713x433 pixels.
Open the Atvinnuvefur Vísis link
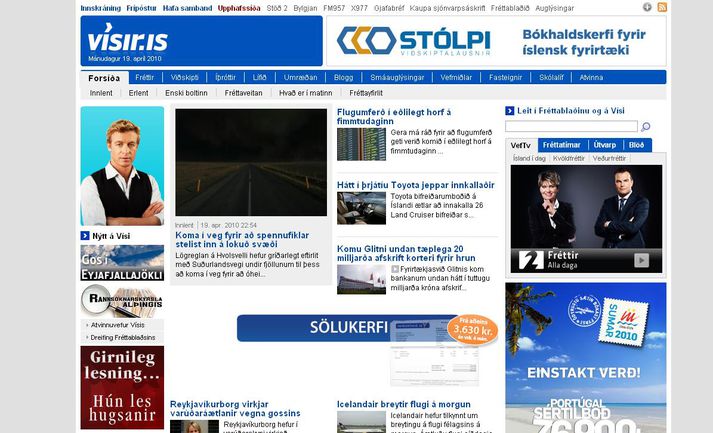pyautogui.click(x=117, y=325)
